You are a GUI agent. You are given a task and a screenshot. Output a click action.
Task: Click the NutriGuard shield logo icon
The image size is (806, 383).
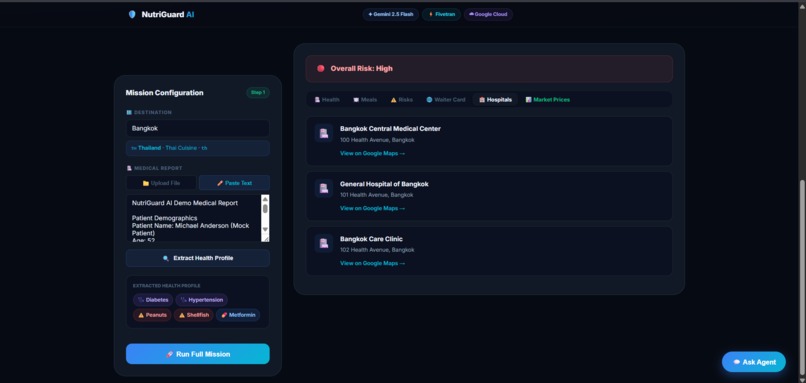tap(132, 14)
